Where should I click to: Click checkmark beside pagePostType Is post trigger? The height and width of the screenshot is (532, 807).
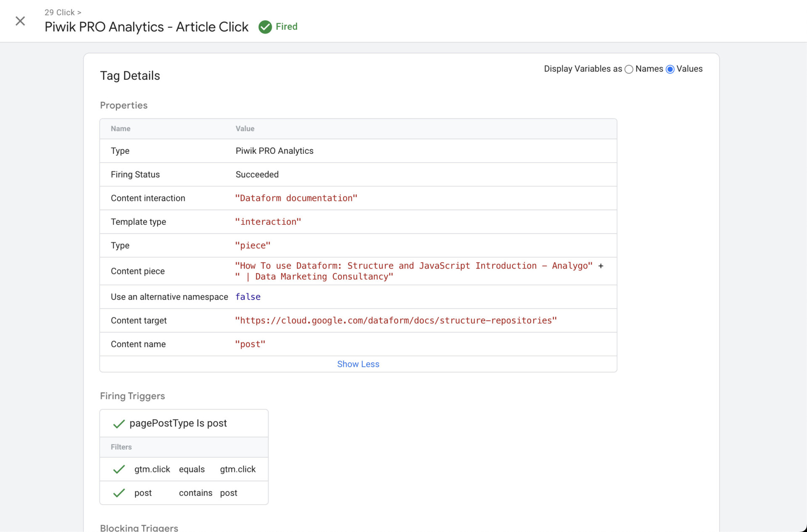119,424
